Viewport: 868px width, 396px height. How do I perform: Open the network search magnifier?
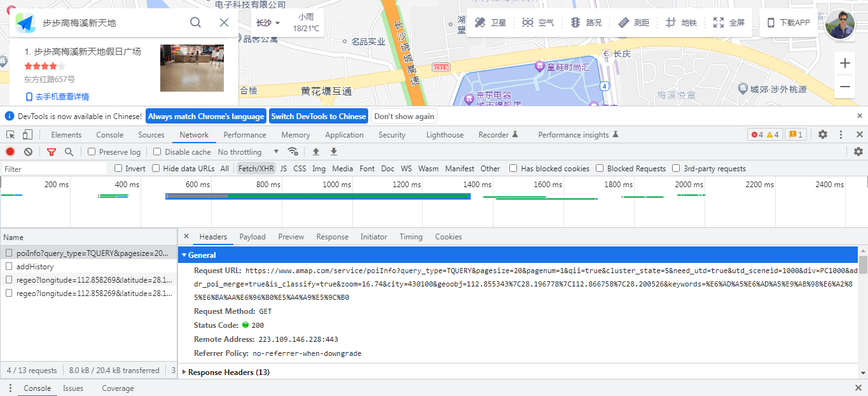[69, 152]
